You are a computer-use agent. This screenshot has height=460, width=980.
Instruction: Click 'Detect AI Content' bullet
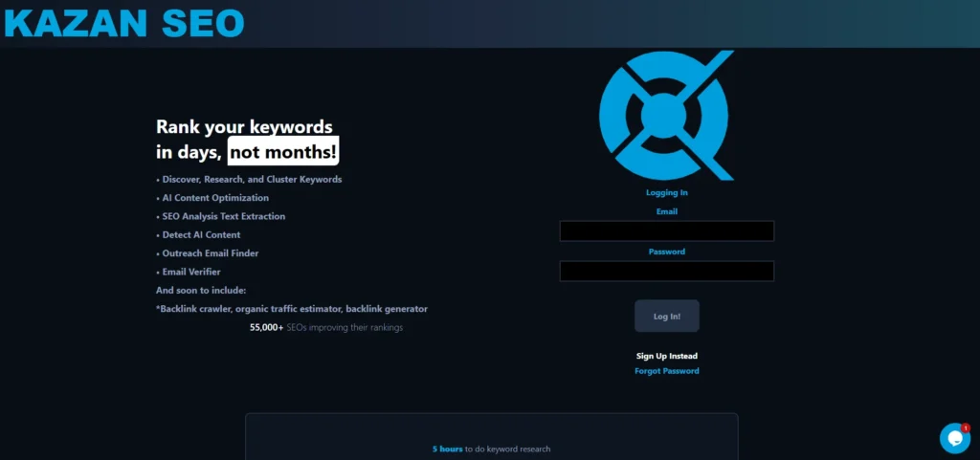[x=201, y=234]
